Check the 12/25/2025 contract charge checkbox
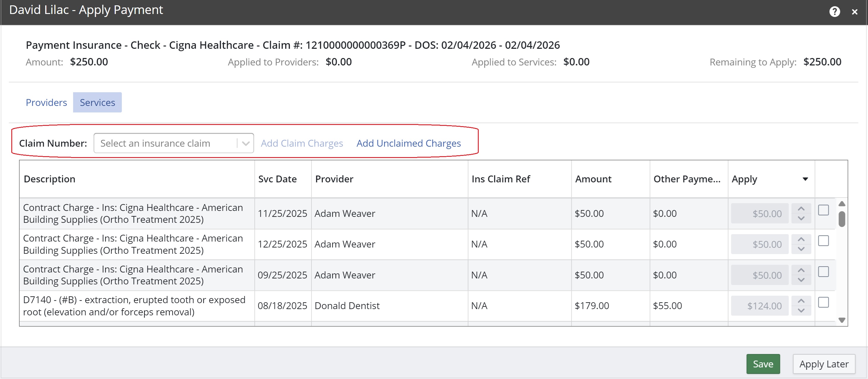Viewport: 868px width, 379px height. pyautogui.click(x=823, y=241)
